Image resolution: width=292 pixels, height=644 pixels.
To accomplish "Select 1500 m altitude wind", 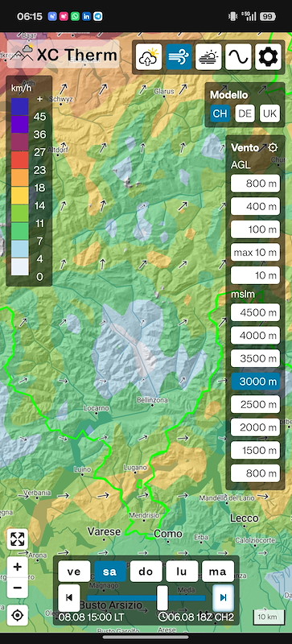I will [x=255, y=450].
